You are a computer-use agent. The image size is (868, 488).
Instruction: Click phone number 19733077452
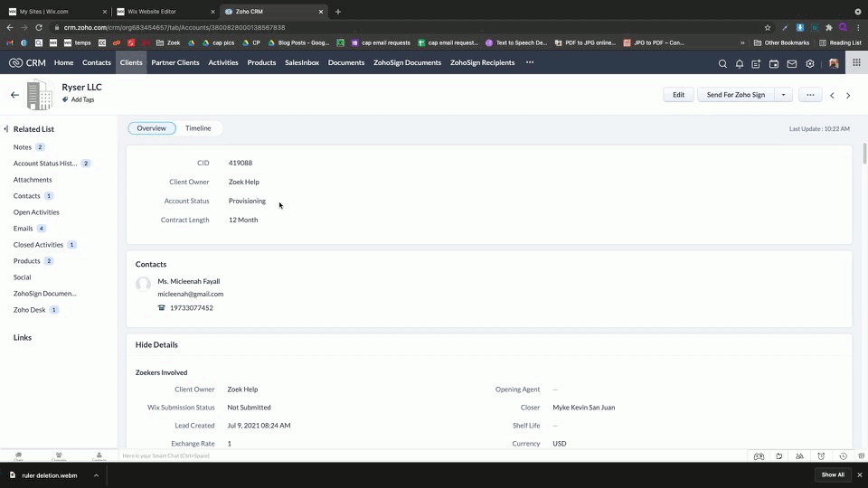click(x=192, y=307)
